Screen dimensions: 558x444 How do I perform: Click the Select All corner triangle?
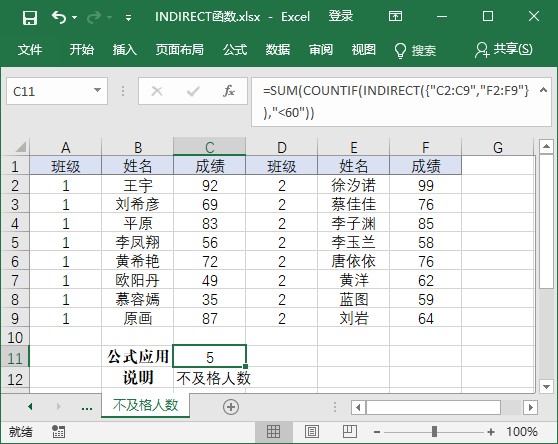tap(20, 147)
